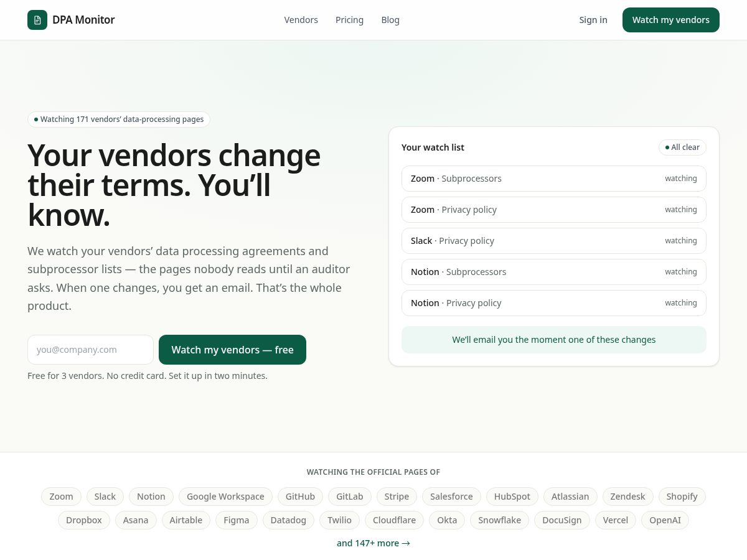This screenshot has width=747, height=560.
Task: Click the Shopify vendor chip
Action: [x=682, y=497]
